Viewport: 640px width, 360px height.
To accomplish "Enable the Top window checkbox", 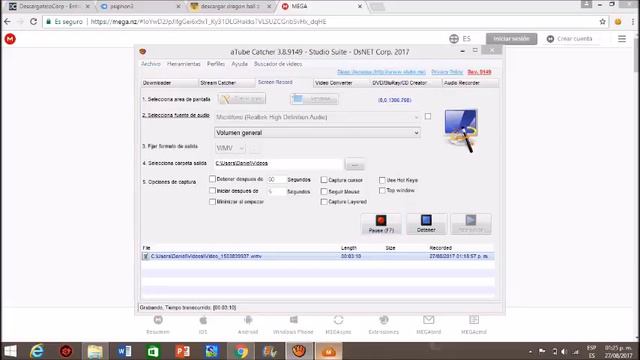I will pos(382,191).
